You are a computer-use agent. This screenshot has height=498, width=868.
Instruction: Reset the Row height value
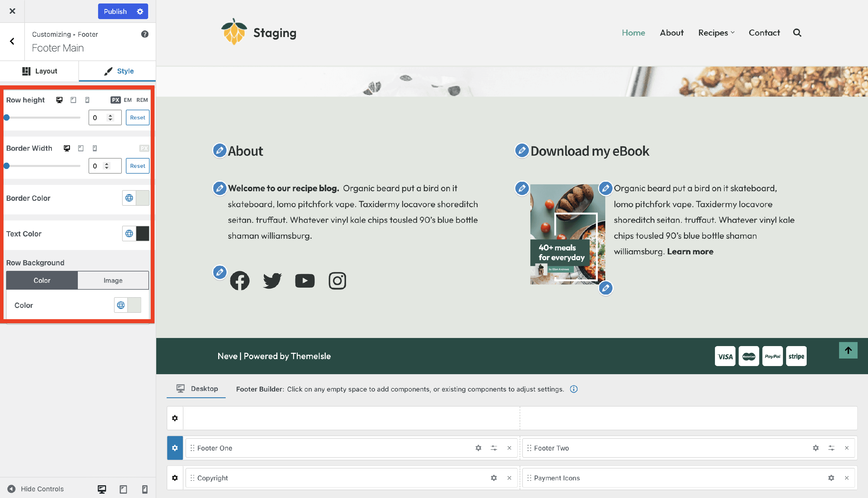tap(137, 117)
